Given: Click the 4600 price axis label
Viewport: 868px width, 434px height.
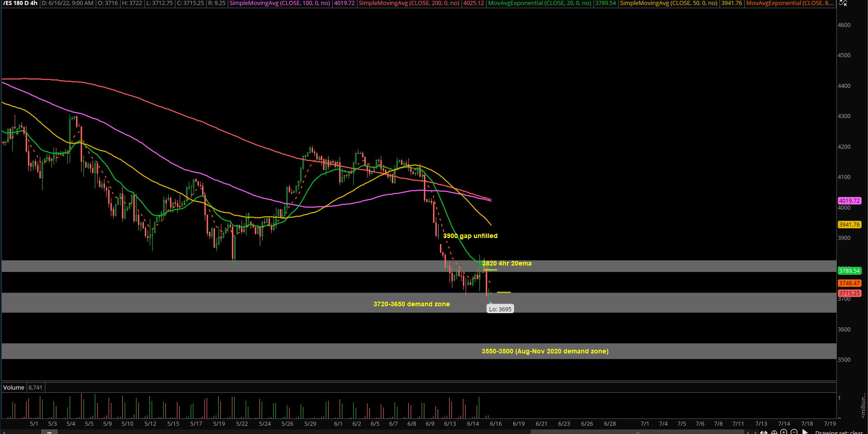Looking at the screenshot, I should pyautogui.click(x=844, y=25).
